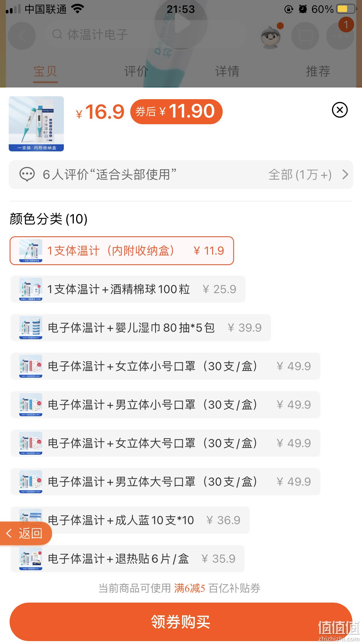This screenshot has width=362, height=644.
Task: Open the product thumbnail image
Action: click(36, 124)
